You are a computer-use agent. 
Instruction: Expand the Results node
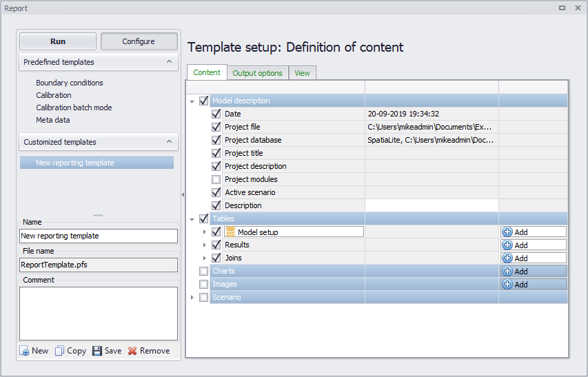(x=204, y=245)
